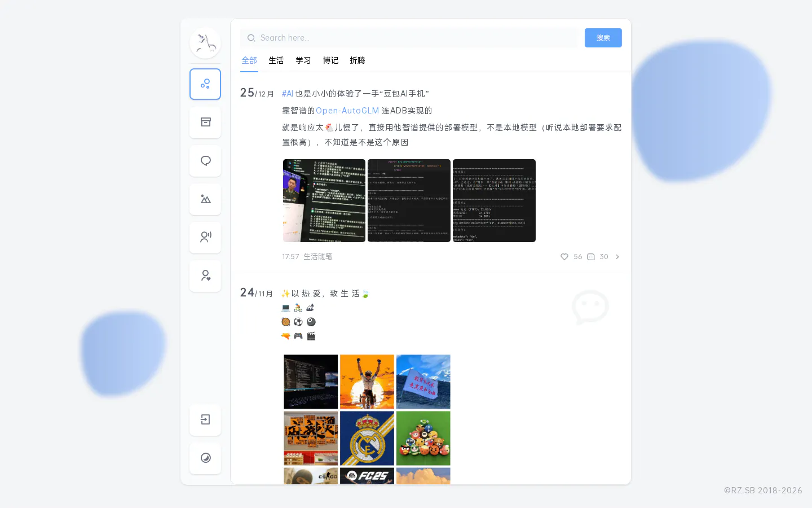Open the dark keyboard setup thumbnail
The width and height of the screenshot is (812, 508).
(311, 382)
